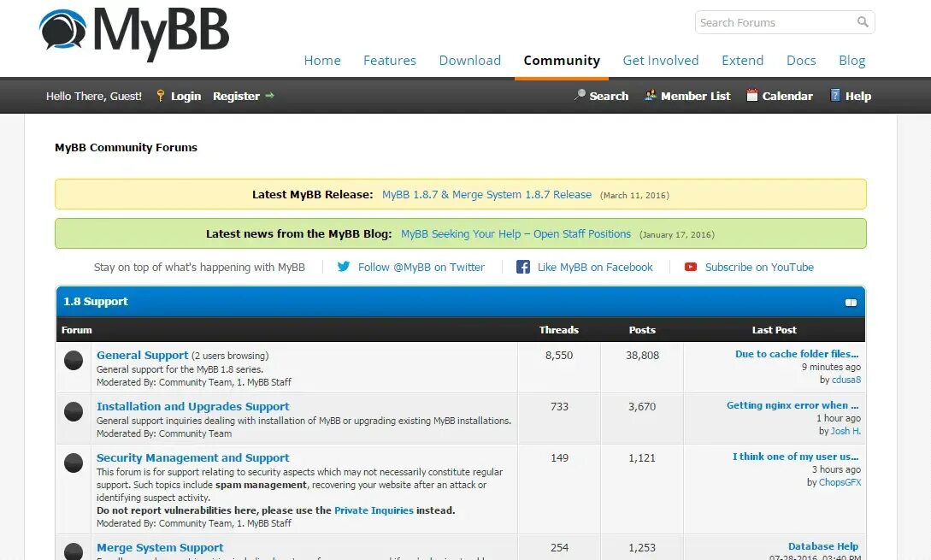Click Merge System Support thread count 254
Screen dimensions: 931x560
pos(559,547)
